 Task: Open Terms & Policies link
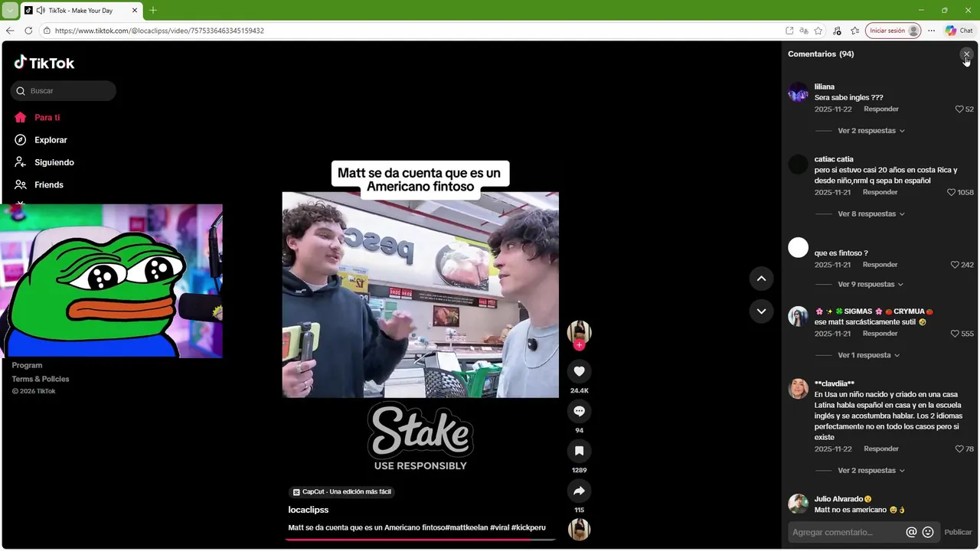coord(41,379)
